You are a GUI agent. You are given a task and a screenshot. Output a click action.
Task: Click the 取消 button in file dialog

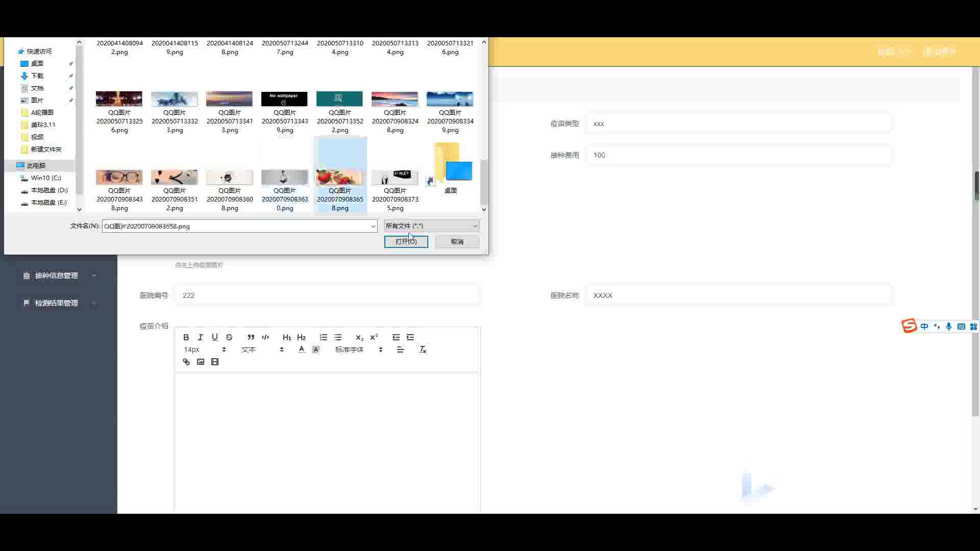pyautogui.click(x=457, y=241)
